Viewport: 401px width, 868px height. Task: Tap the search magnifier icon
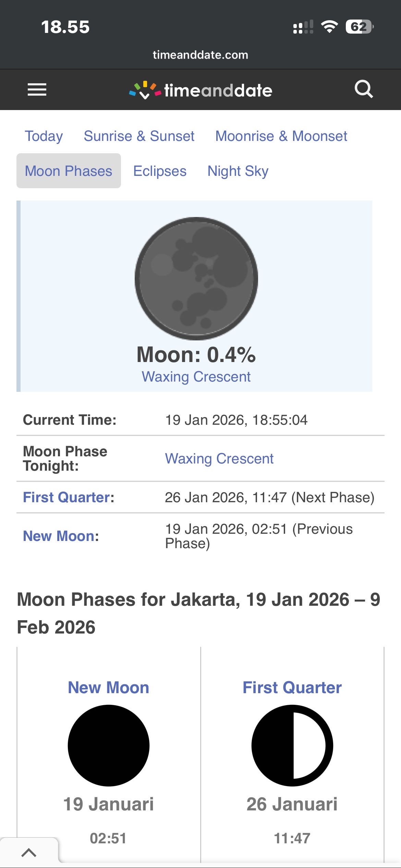tap(363, 89)
